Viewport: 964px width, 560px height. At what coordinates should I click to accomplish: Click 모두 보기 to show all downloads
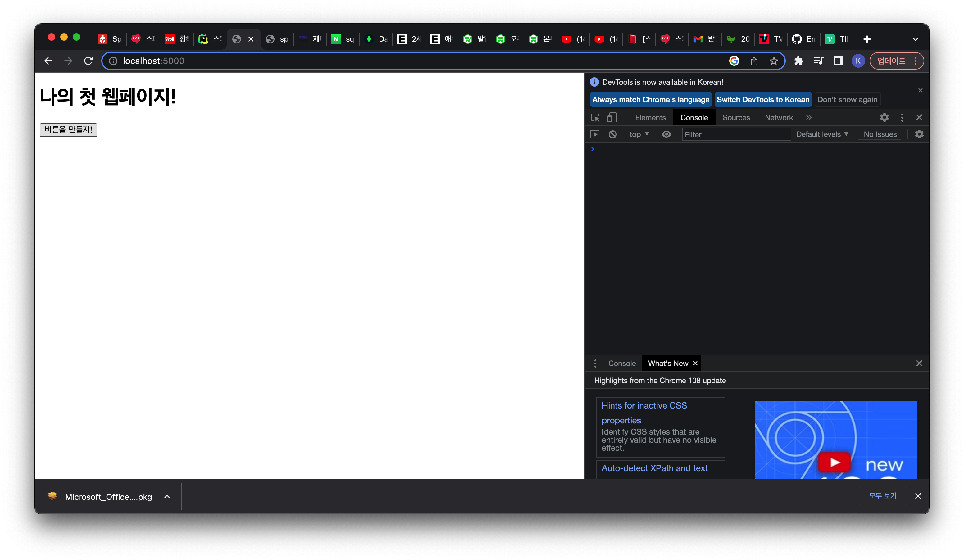click(x=882, y=496)
